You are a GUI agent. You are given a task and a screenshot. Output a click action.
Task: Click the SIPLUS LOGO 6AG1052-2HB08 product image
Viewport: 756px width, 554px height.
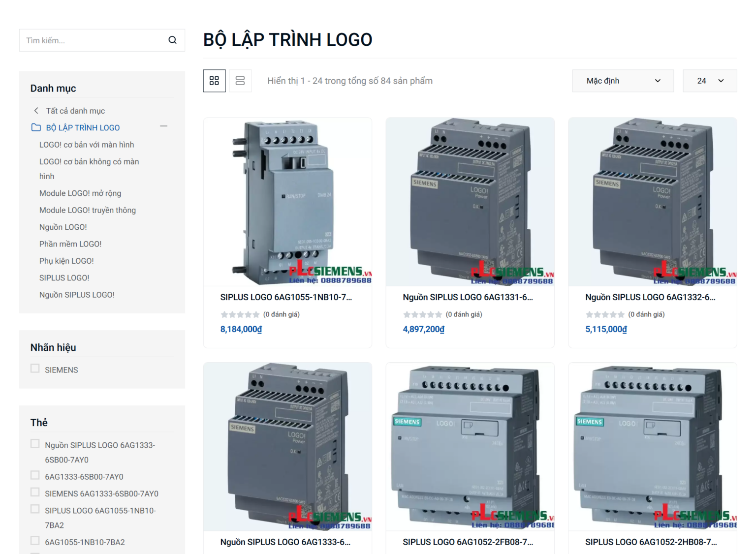click(x=652, y=447)
